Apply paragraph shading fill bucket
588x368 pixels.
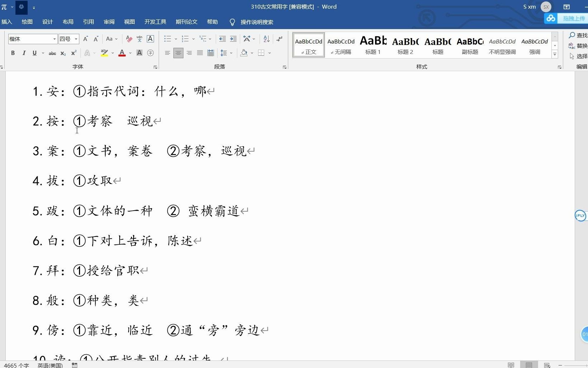click(244, 53)
